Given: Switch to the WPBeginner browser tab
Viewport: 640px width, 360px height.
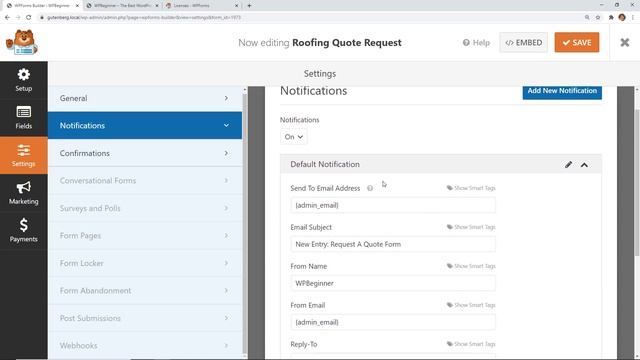Looking at the screenshot, I should click(x=122, y=6).
